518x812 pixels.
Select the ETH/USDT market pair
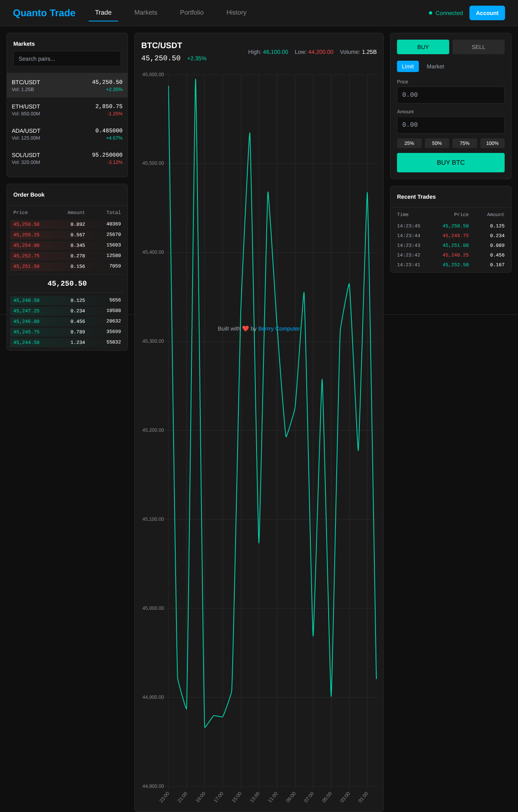point(67,110)
